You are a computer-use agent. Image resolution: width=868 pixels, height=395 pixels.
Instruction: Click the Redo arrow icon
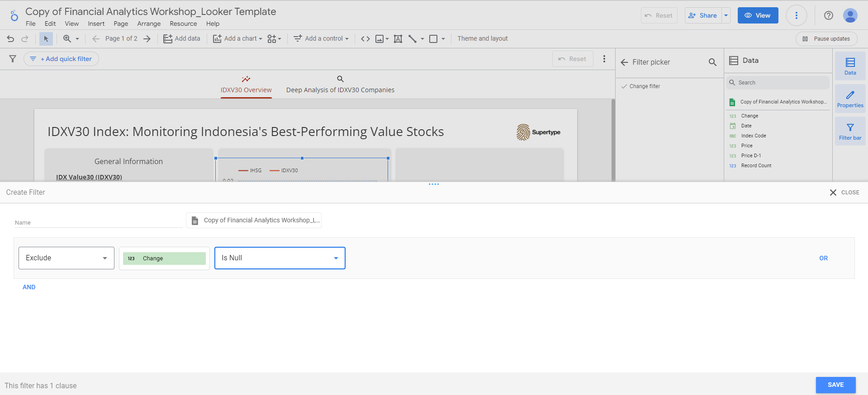coord(25,39)
